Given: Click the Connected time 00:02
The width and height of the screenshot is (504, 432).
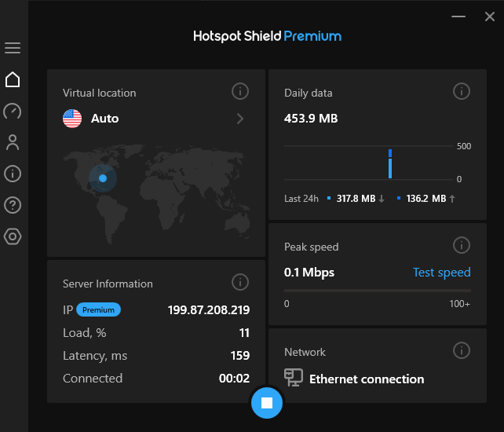Looking at the screenshot, I should point(234,379).
